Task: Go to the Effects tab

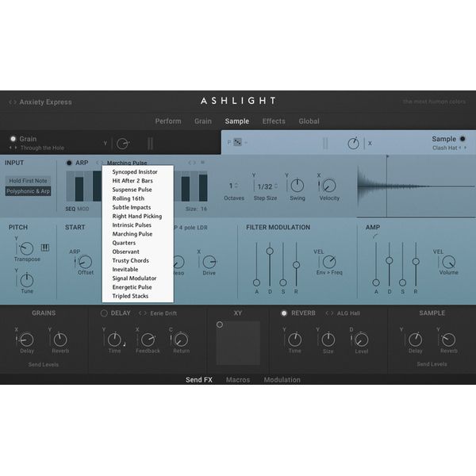Action: [274, 121]
